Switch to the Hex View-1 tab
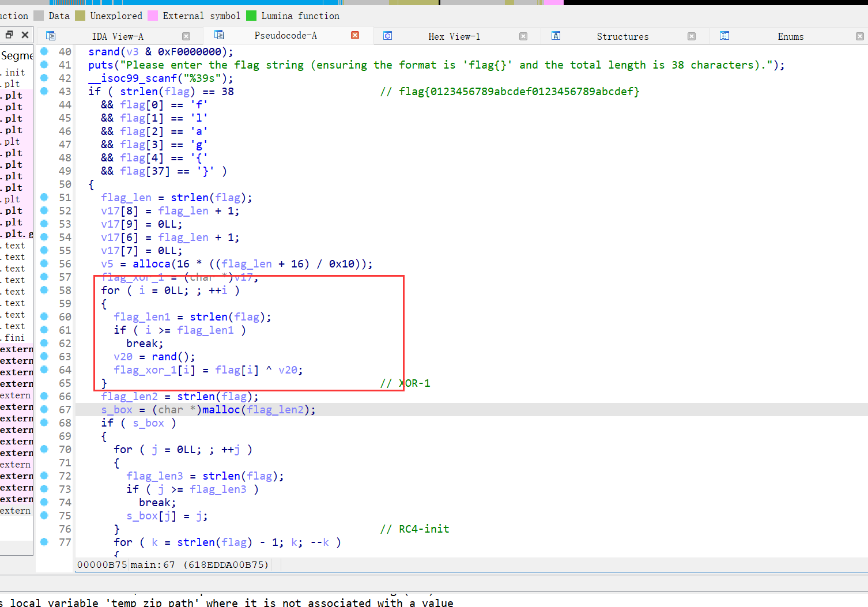 click(x=454, y=36)
